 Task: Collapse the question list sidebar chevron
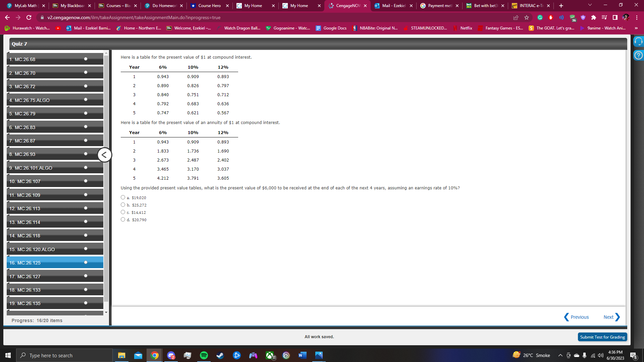[x=104, y=155]
